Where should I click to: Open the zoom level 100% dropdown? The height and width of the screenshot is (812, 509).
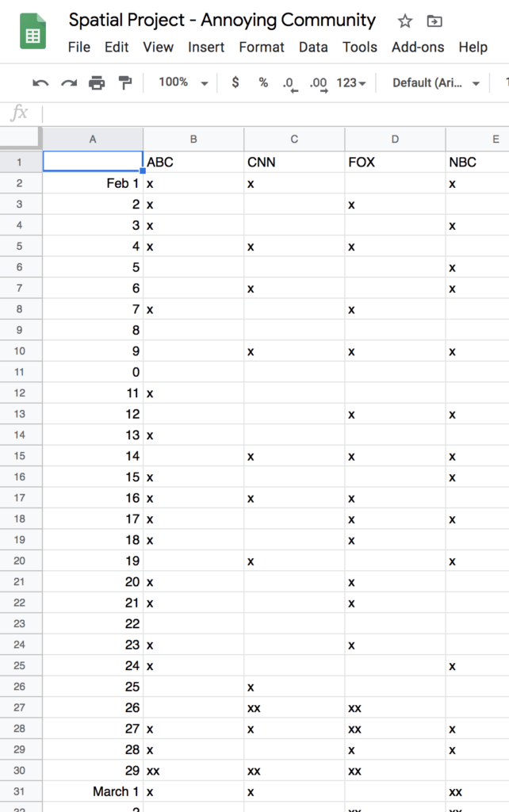tap(183, 82)
